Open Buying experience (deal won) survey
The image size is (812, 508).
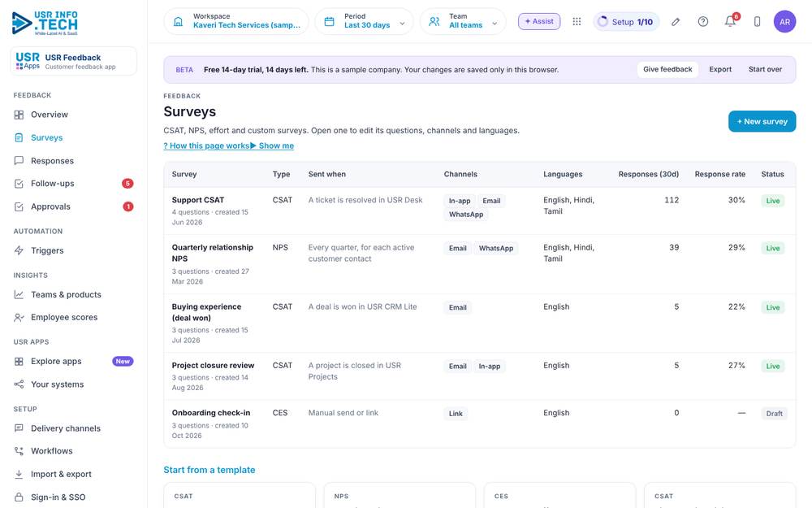pos(206,312)
